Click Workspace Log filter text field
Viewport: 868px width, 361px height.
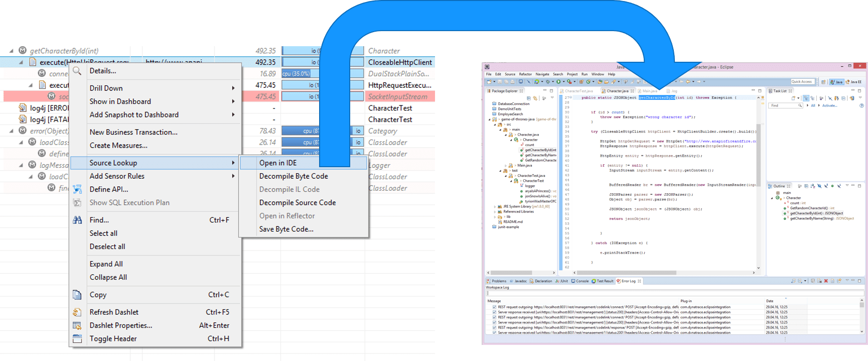tap(675, 293)
